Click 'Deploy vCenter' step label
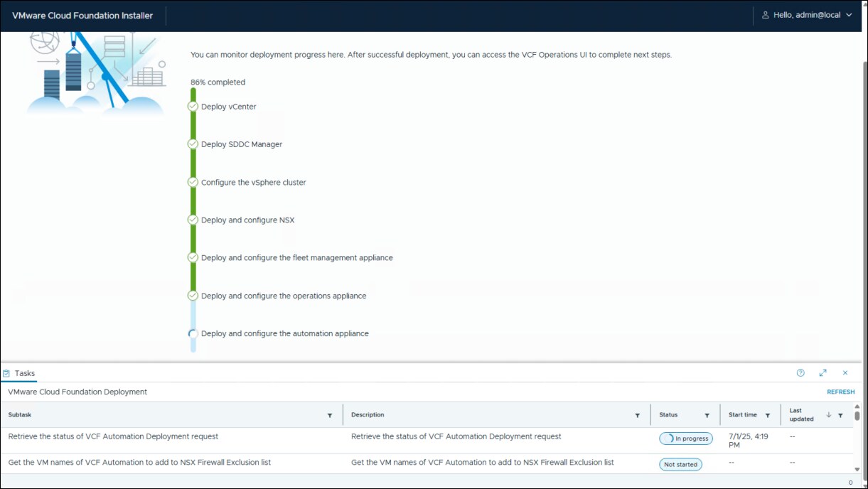 [x=229, y=107]
